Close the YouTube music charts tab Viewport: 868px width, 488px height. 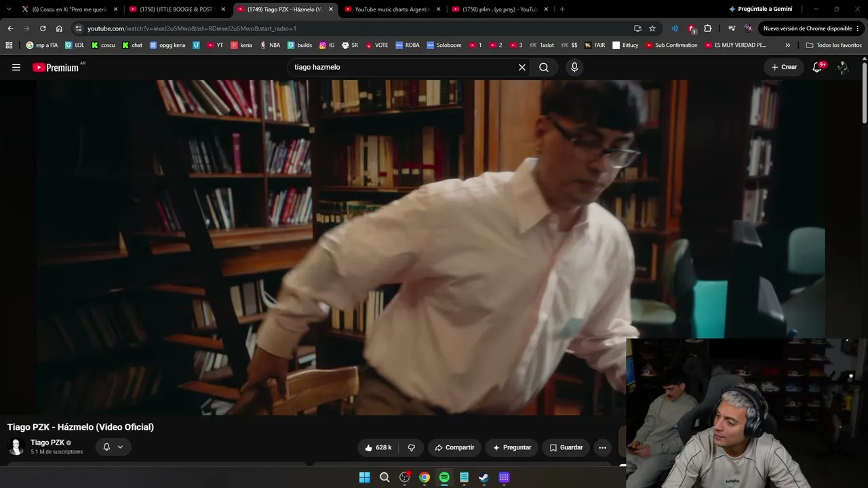point(438,9)
